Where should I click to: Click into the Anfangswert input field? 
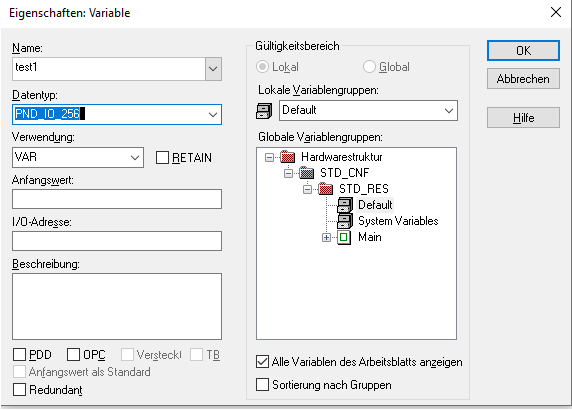pyautogui.click(x=117, y=199)
